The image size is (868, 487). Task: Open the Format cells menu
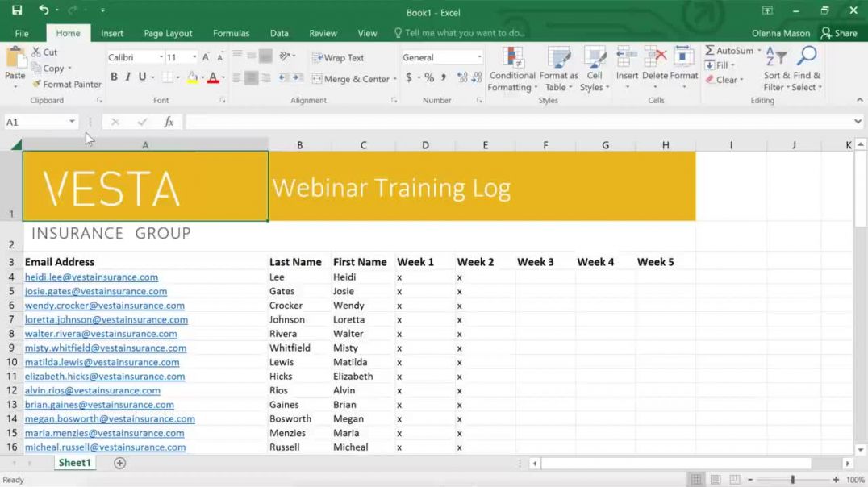683,69
